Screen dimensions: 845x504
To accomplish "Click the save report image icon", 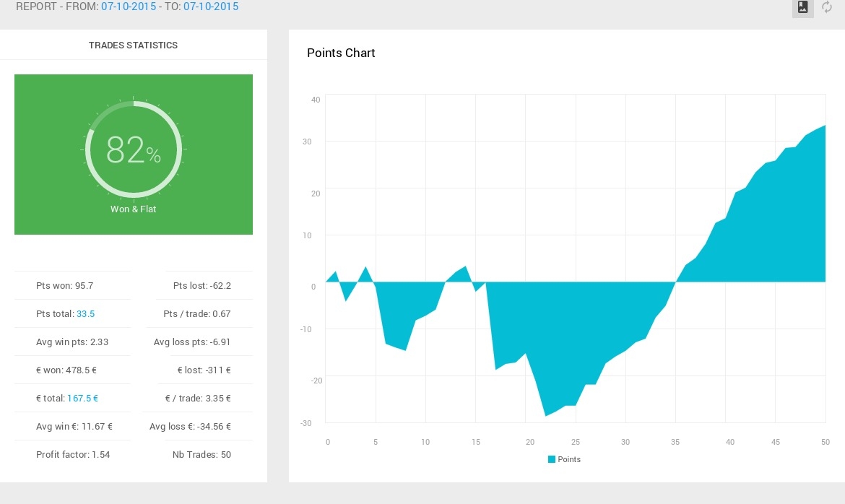I will pyautogui.click(x=802, y=7).
